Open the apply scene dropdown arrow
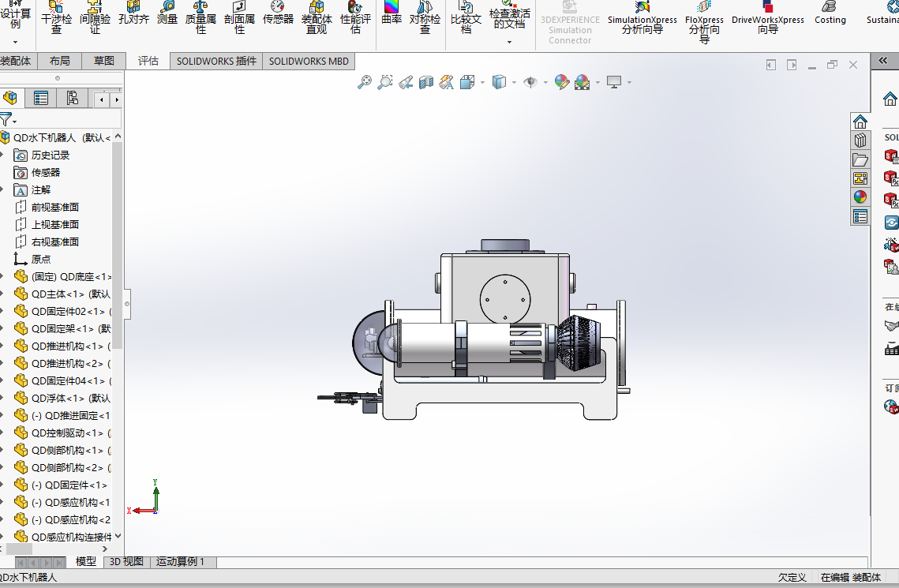This screenshot has height=588, width=899. tap(598, 83)
